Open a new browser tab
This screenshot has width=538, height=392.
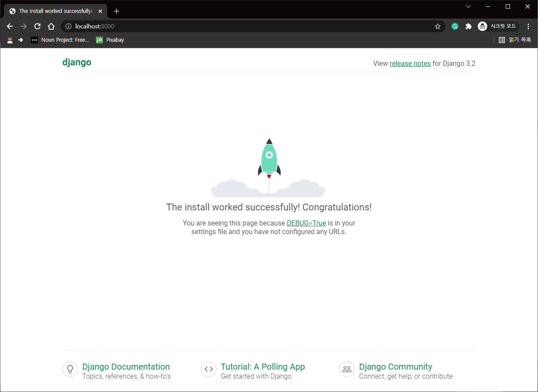point(116,11)
